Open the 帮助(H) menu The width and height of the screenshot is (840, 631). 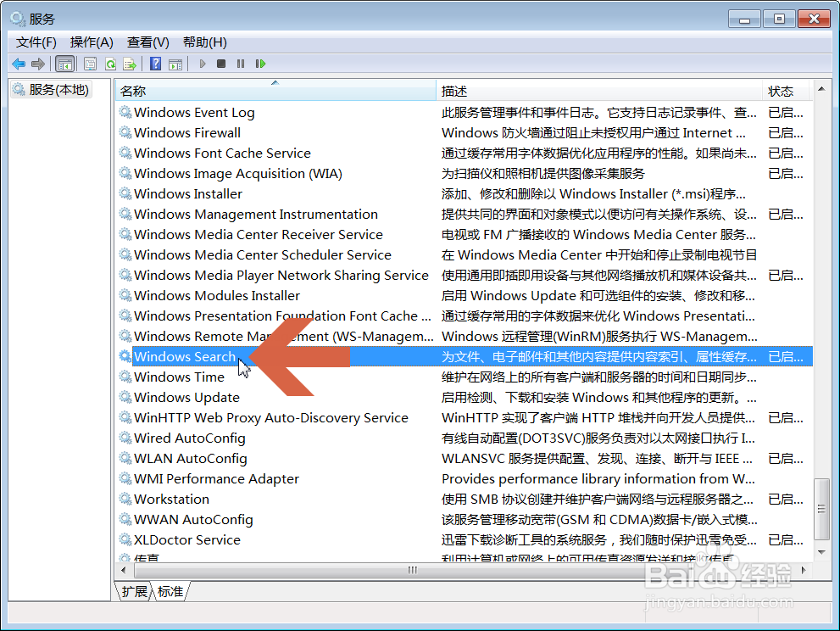(x=204, y=42)
